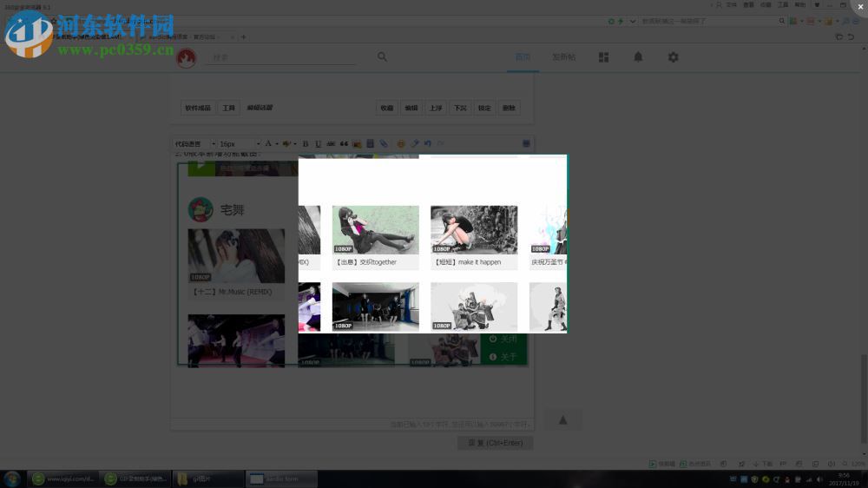The image size is (868, 488).
Task: Insert an image in the editor
Action: pos(357,143)
